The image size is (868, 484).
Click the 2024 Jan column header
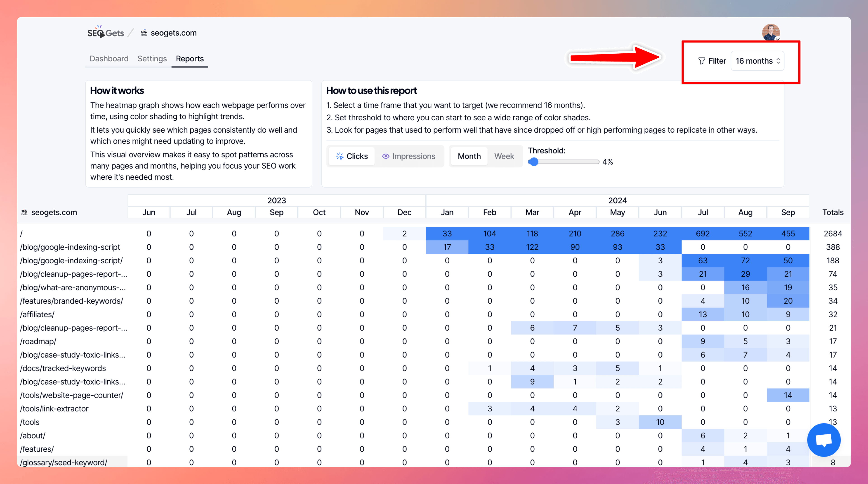pos(447,212)
